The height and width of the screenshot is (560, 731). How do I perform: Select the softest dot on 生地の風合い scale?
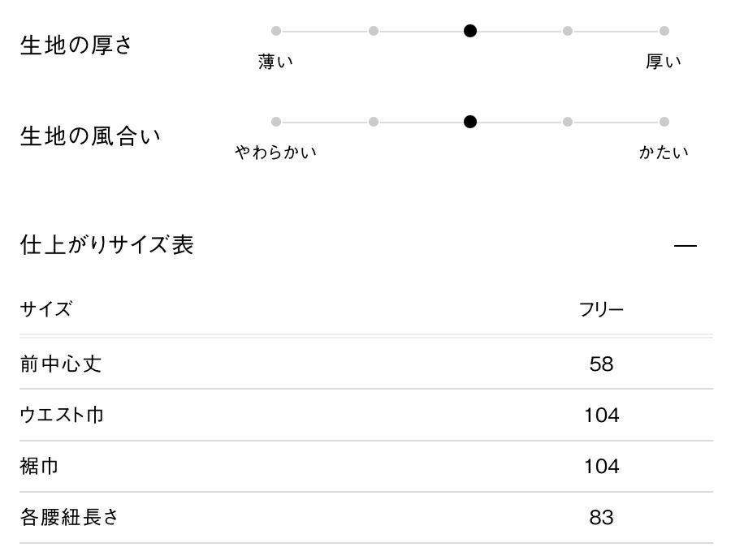coord(276,122)
